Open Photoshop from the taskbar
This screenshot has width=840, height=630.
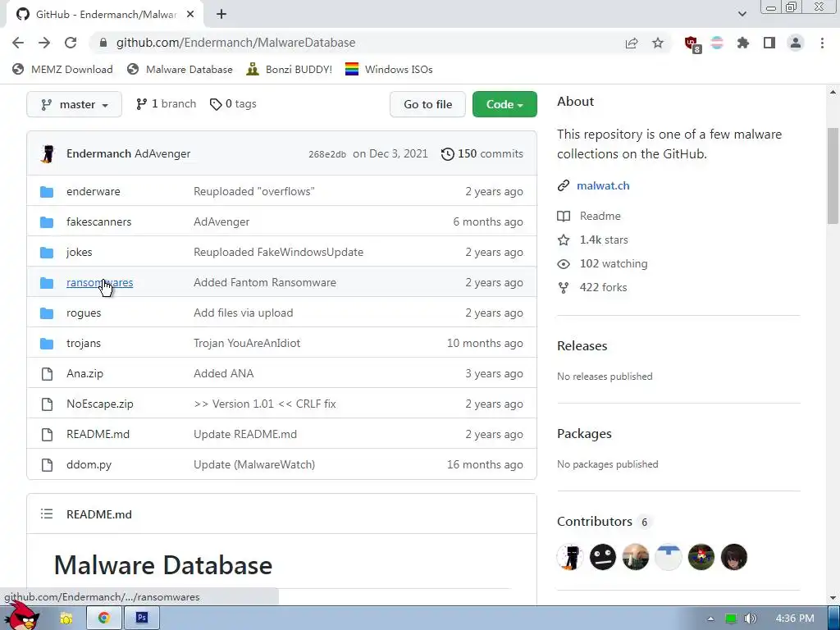pyautogui.click(x=141, y=618)
